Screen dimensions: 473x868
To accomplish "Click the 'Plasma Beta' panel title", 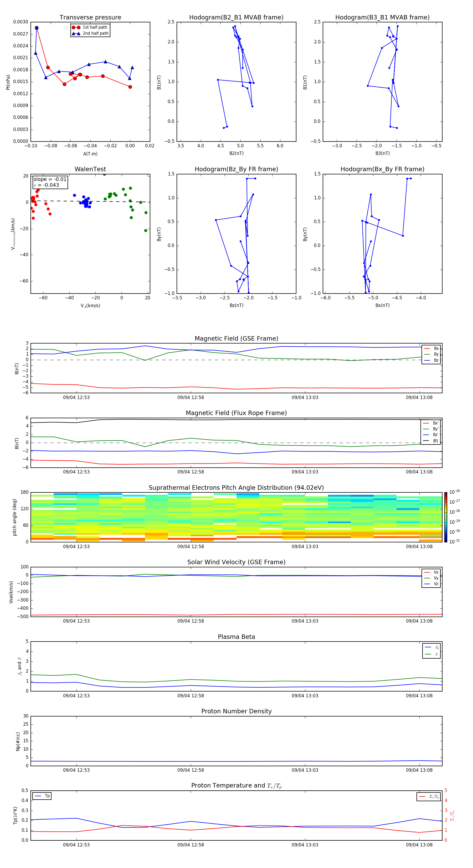I will [236, 637].
